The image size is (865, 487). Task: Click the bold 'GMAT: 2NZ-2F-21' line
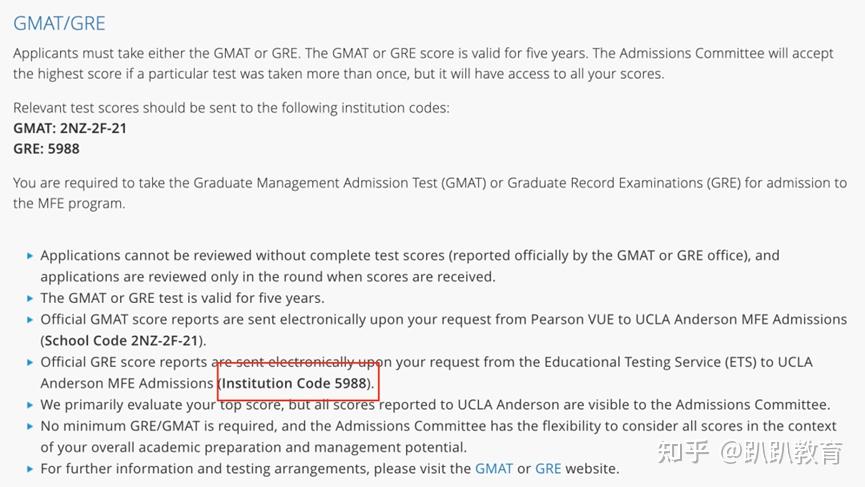pos(70,128)
